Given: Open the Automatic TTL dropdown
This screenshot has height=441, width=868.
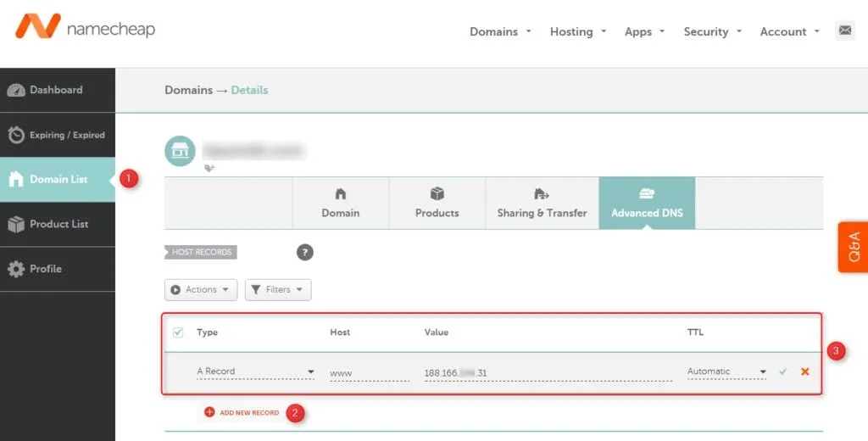Looking at the screenshot, I should point(726,371).
